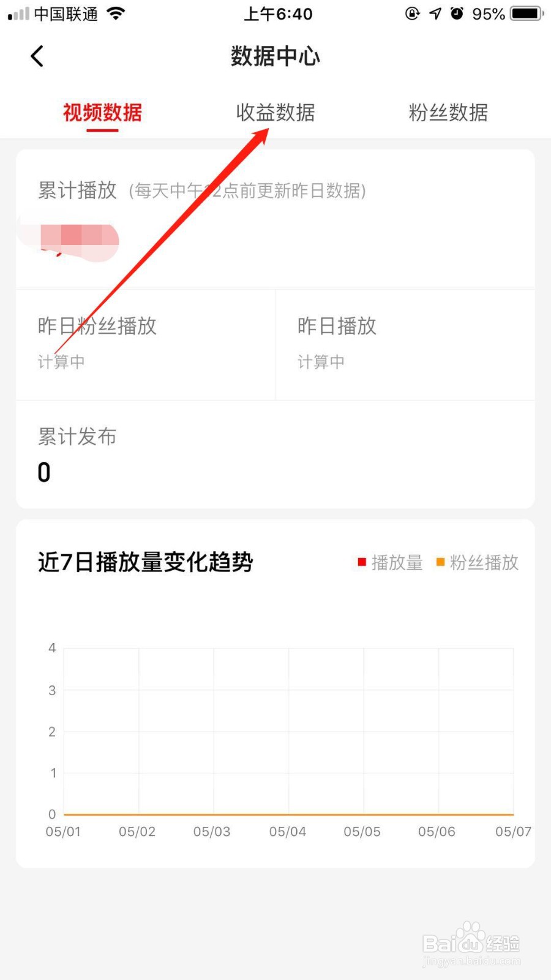Tap the rotation lock status icon
The image size is (551, 980).
412,13
